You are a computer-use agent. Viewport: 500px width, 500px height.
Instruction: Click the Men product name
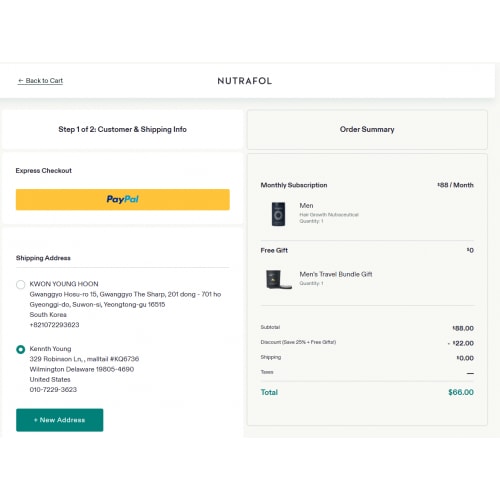click(306, 206)
